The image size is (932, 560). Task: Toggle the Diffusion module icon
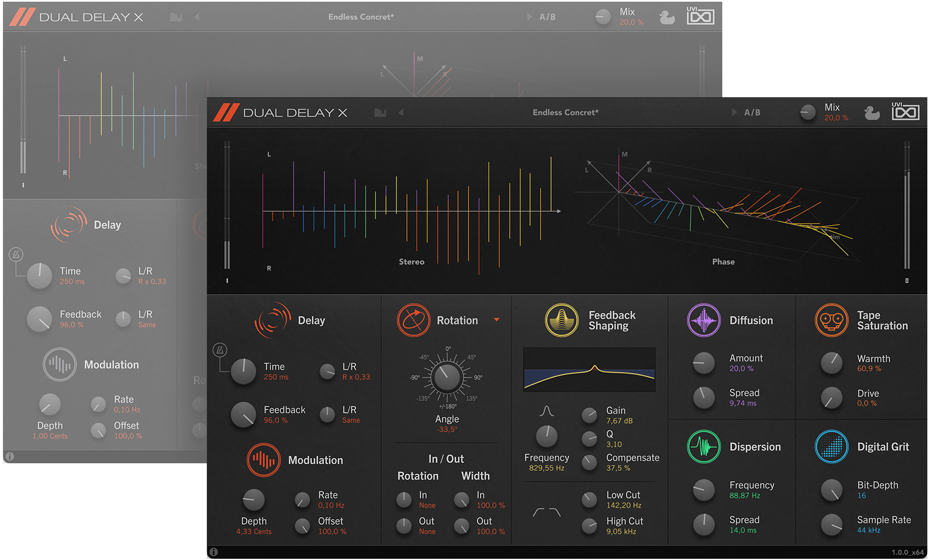704,320
